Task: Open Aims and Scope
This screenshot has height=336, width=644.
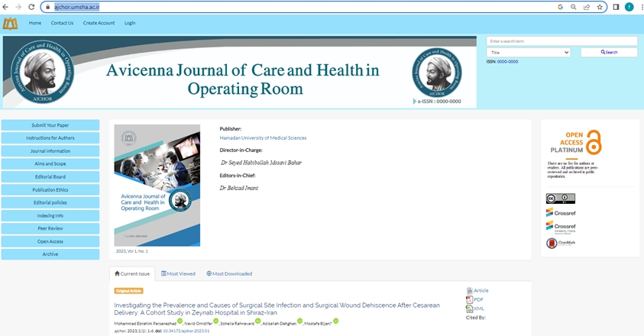Action: pos(50,164)
